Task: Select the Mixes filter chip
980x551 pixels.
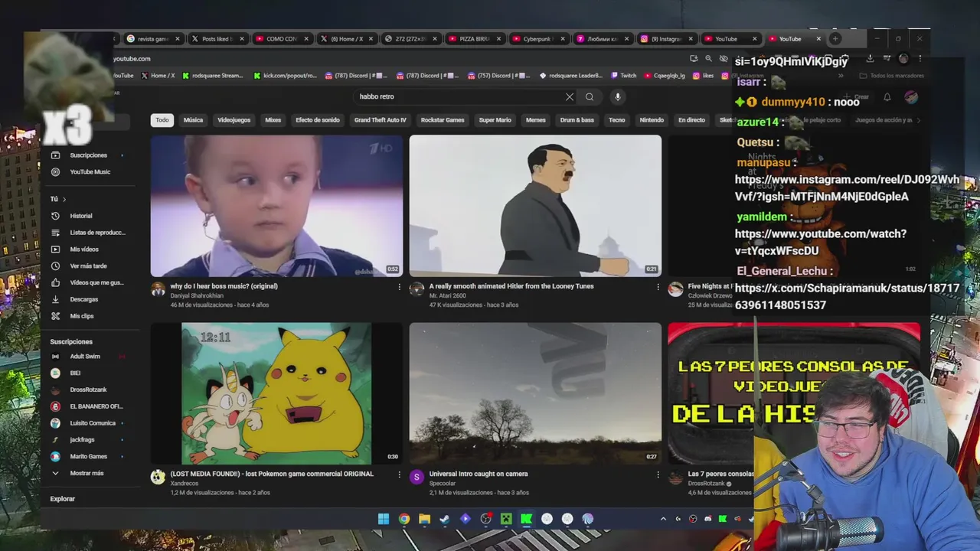Action: coord(273,120)
